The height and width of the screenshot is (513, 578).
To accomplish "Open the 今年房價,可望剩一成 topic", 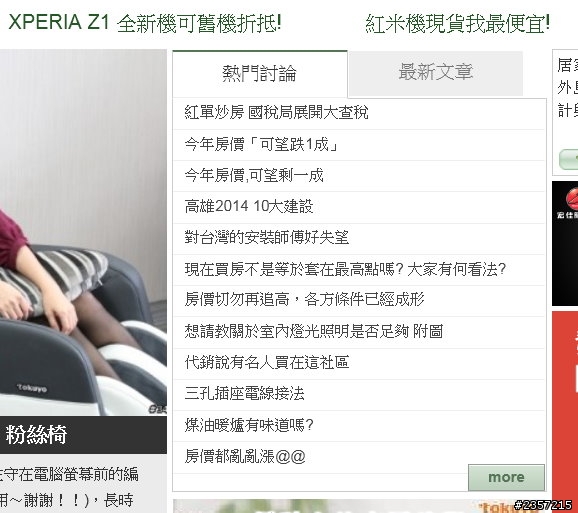I will click(254, 175).
